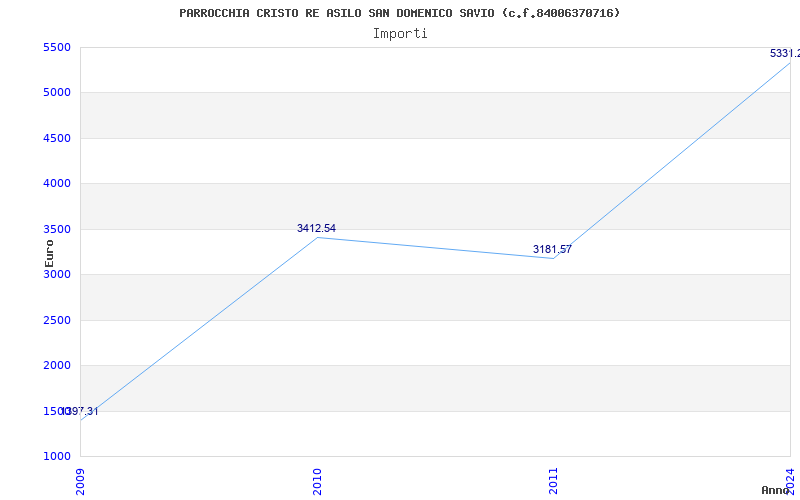Click the 3000 y-axis value

(x=58, y=274)
